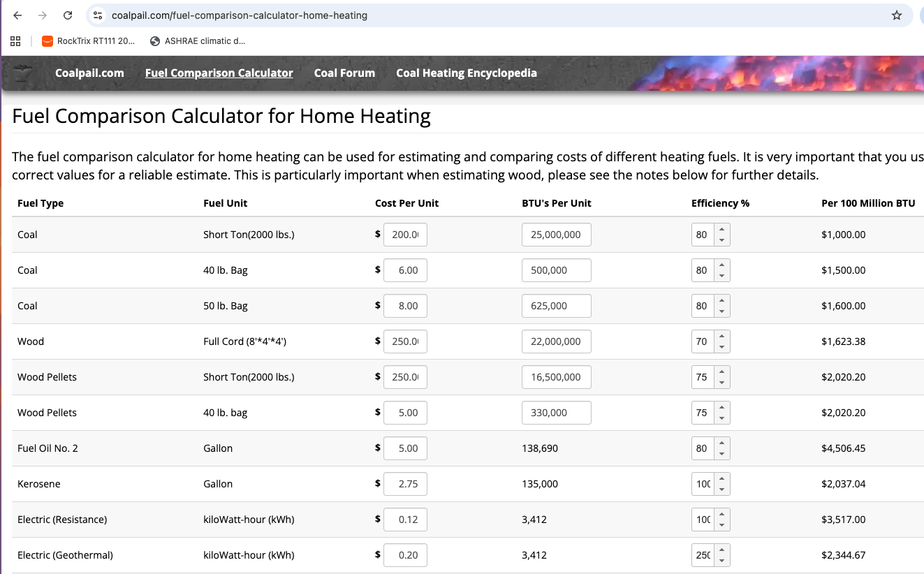
Task: Increase Coal Short Ton efficiency with up arrow
Action: tap(721, 230)
